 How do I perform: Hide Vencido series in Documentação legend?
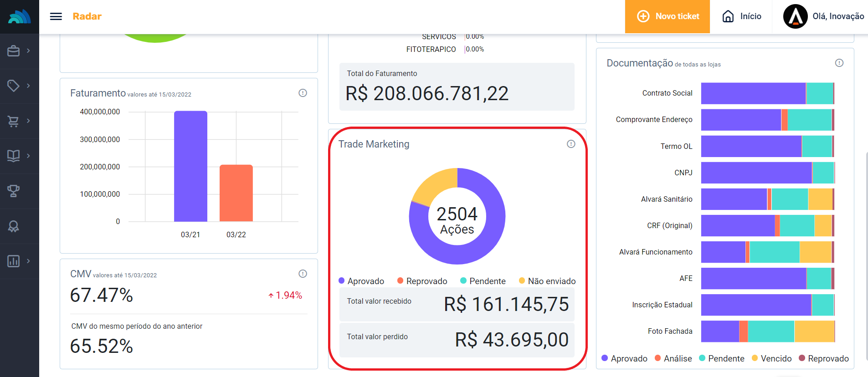point(771,358)
